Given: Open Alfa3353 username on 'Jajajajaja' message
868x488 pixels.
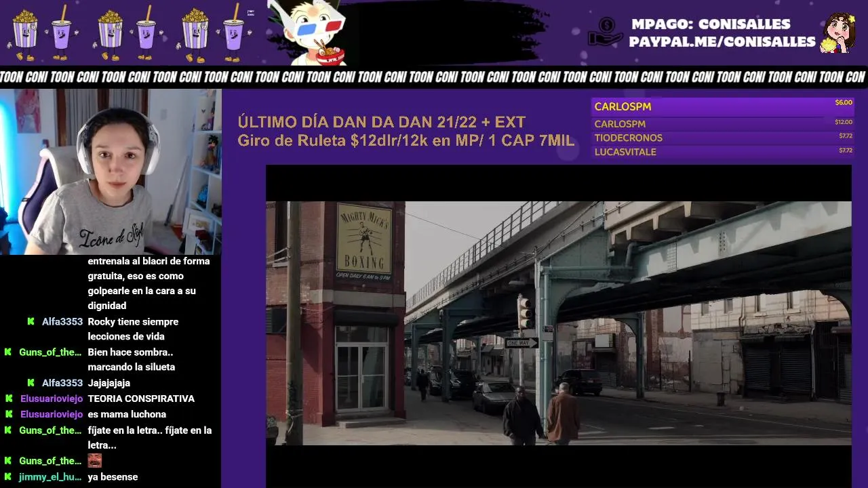Looking at the screenshot, I should (x=62, y=383).
